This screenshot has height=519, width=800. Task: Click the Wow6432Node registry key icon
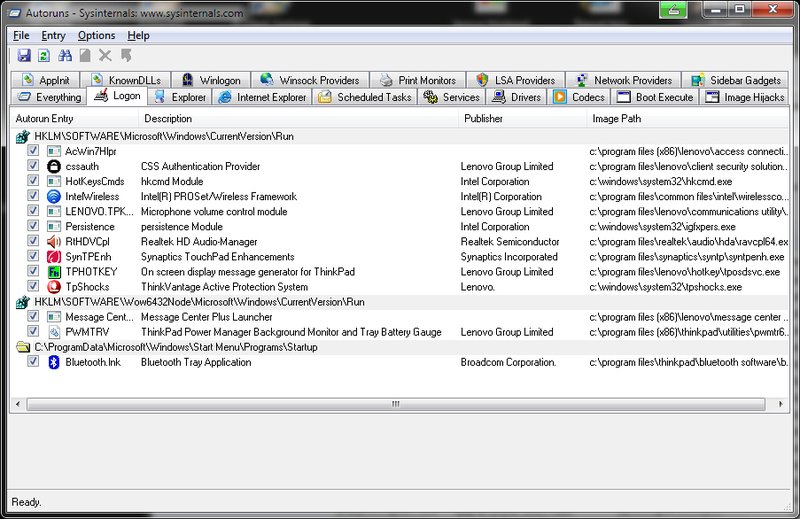point(23,302)
